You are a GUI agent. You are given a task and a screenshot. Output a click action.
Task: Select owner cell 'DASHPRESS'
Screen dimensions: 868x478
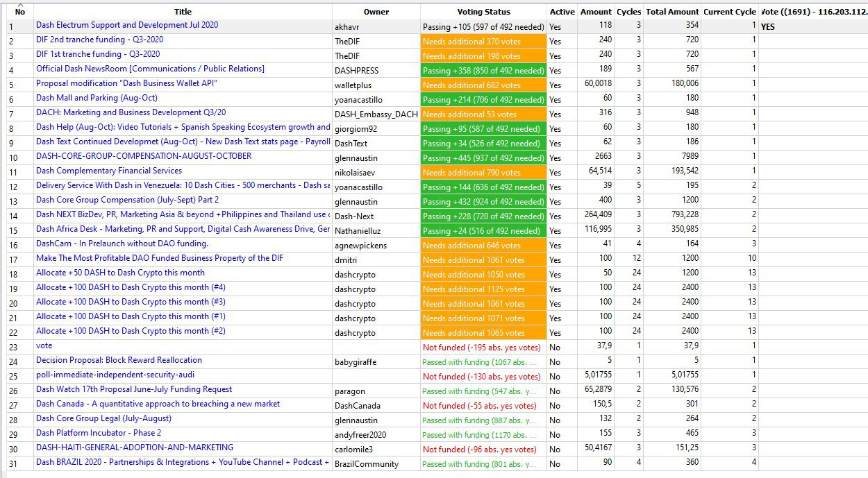(376, 70)
